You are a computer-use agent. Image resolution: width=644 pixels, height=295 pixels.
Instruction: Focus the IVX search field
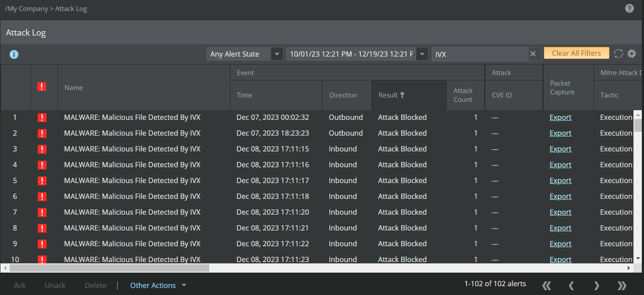click(x=480, y=54)
